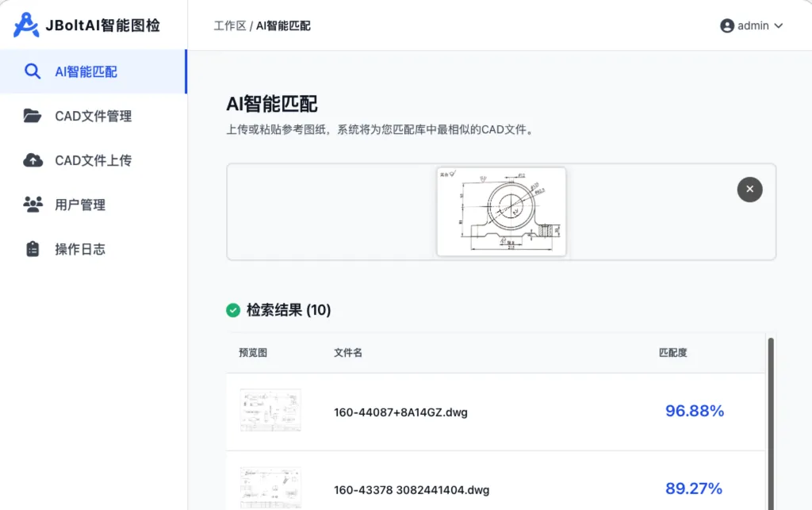Click the green check icon beside 检索结果
This screenshot has width=812, height=510.
tap(232, 310)
